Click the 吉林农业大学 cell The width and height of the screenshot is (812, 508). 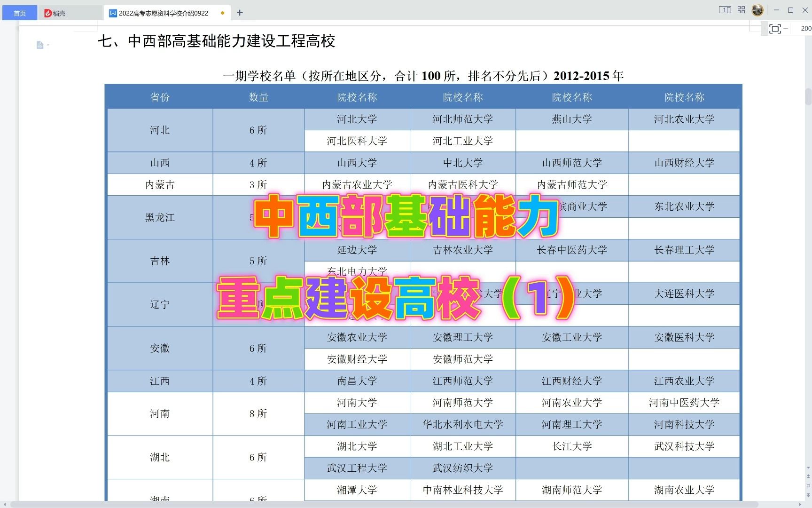[x=463, y=250]
